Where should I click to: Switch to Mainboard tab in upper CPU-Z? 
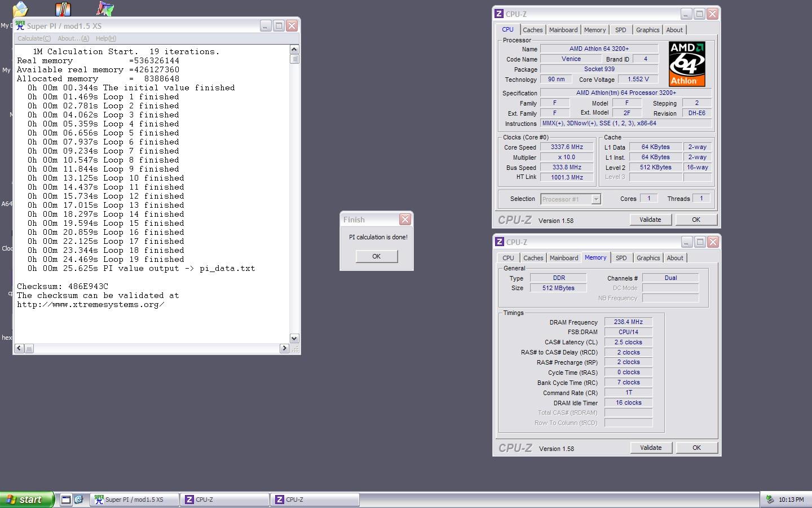point(563,30)
